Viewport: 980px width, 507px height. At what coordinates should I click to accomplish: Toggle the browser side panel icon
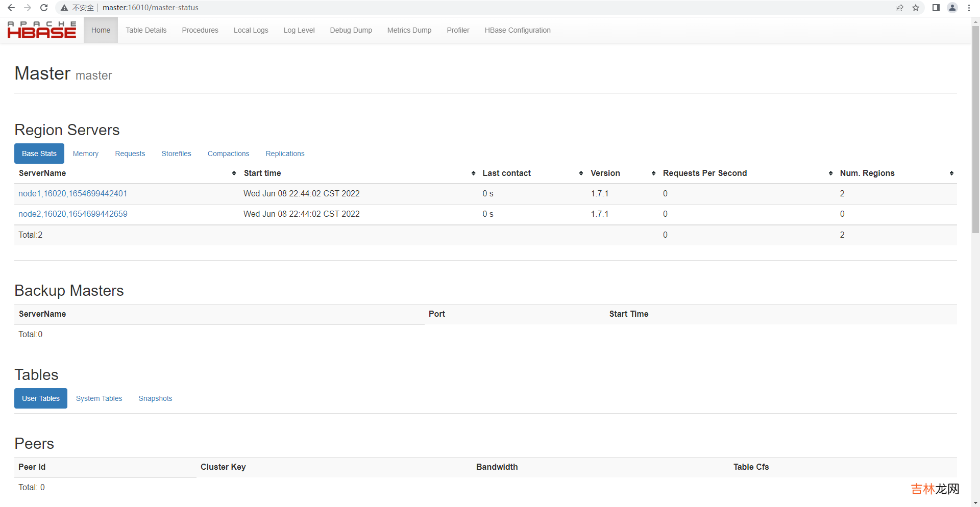[x=936, y=8]
